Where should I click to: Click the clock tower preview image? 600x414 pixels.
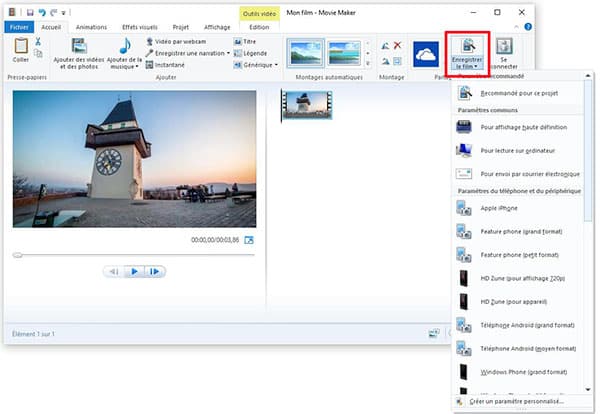(x=134, y=159)
